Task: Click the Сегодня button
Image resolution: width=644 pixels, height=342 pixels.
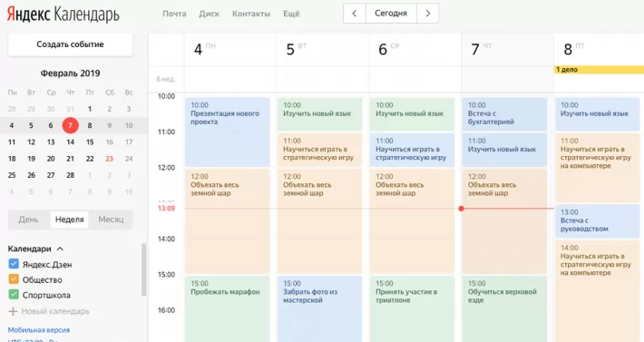Action: [391, 14]
